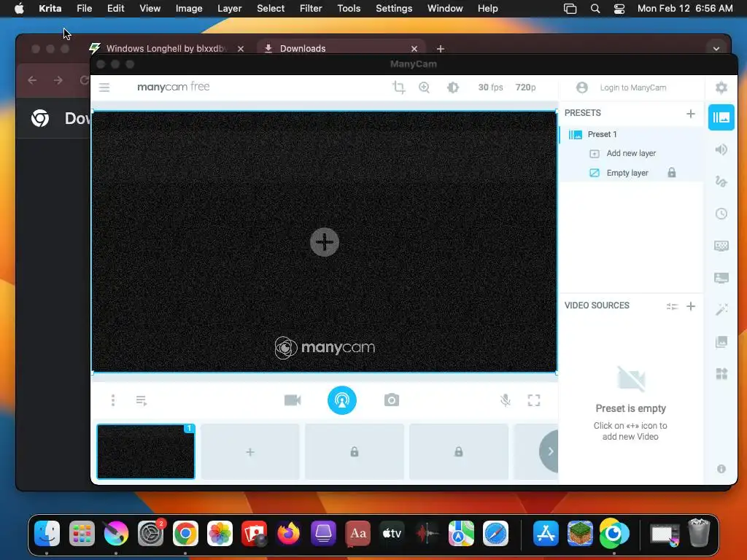Click the user account avatar icon

point(581,87)
